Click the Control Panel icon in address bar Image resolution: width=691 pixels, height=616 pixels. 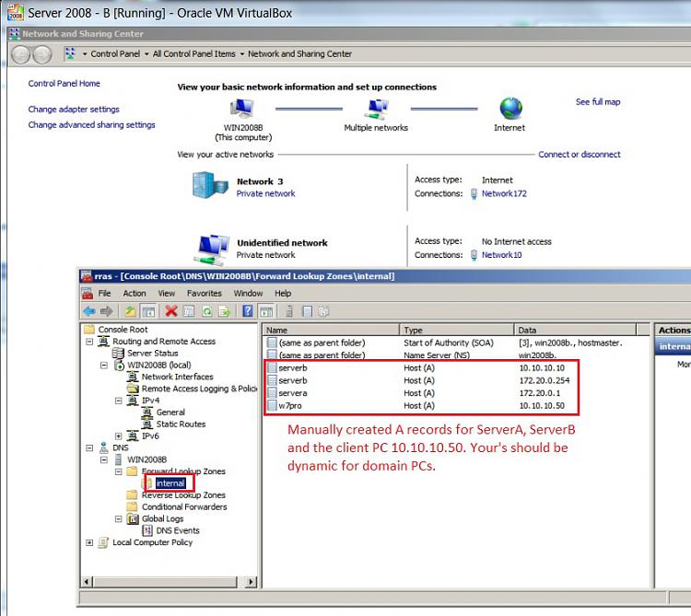coord(70,53)
